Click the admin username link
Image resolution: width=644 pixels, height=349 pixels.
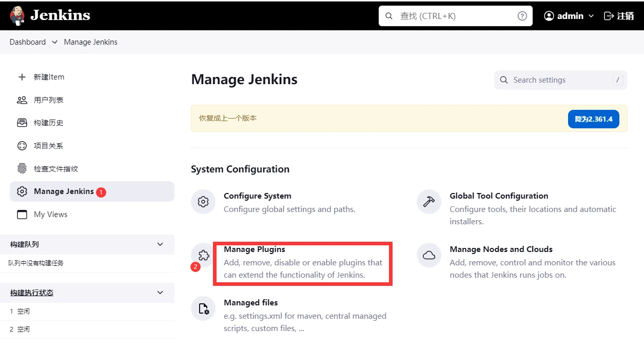click(x=570, y=16)
